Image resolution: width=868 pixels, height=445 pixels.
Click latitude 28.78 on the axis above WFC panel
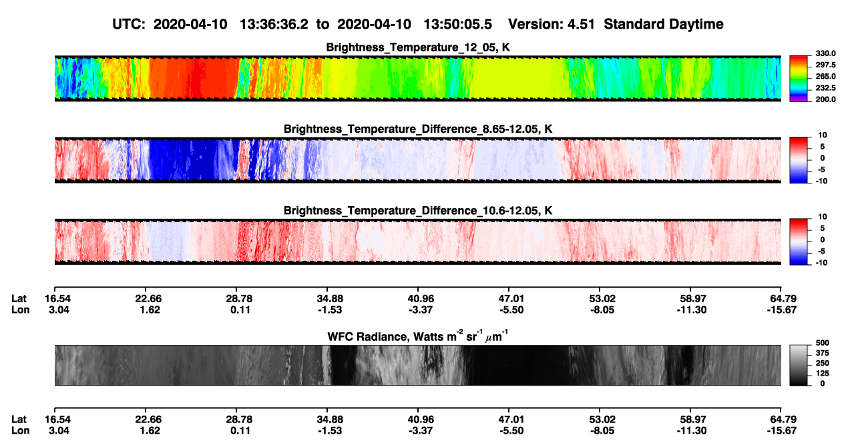click(236, 298)
